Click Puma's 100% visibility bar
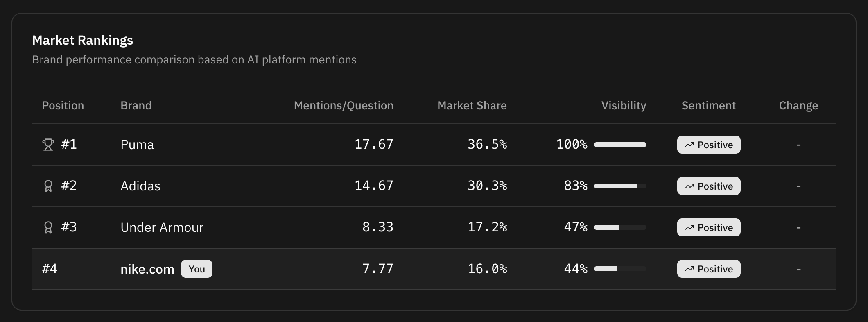Image resolution: width=868 pixels, height=322 pixels. 620,145
